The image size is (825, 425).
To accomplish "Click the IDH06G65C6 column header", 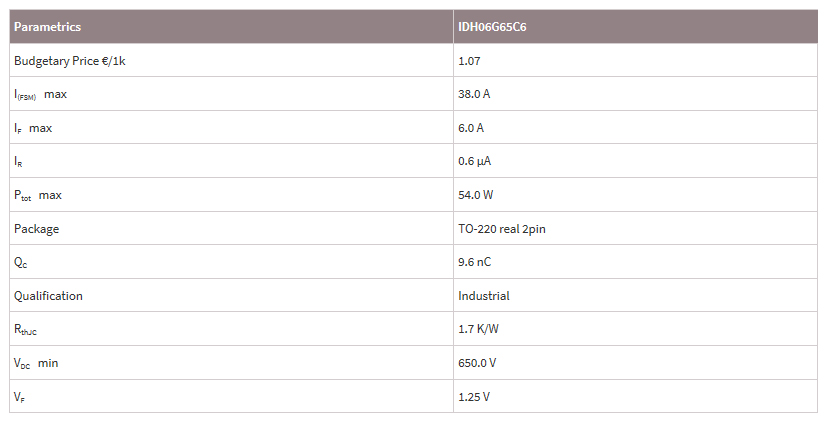I will click(x=492, y=27).
